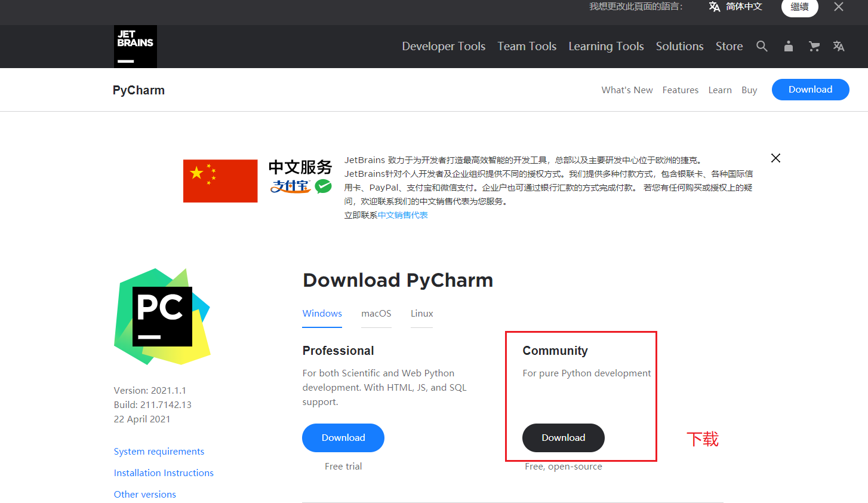The image size is (868, 503).
Task: Click the WeChat Pay green icon
Action: [x=323, y=186]
